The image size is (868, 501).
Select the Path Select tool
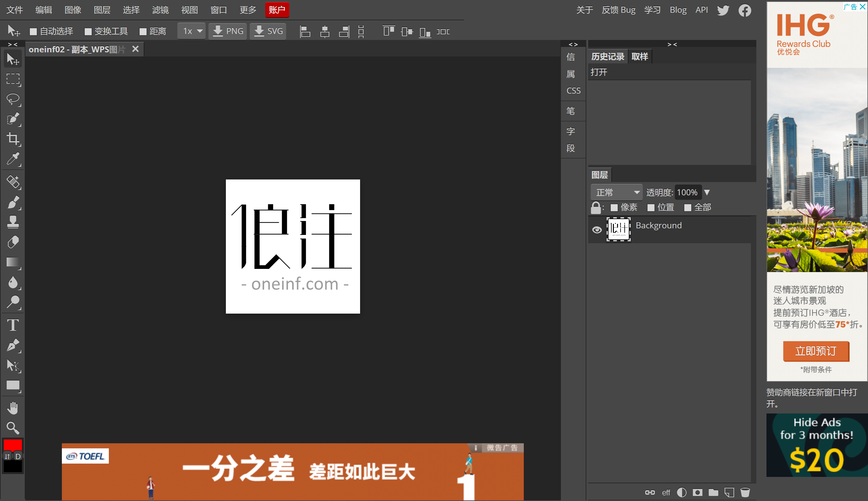pyautogui.click(x=13, y=365)
